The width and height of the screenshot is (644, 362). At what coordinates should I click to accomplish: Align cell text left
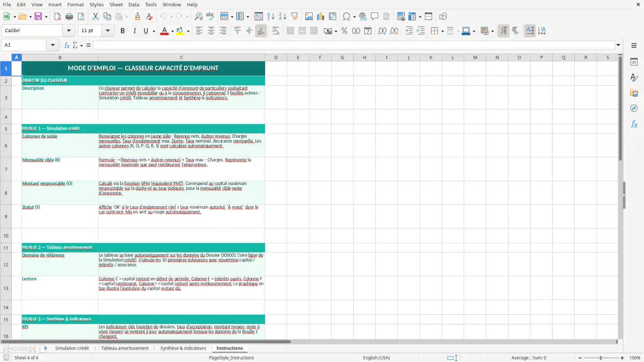pos(199,31)
